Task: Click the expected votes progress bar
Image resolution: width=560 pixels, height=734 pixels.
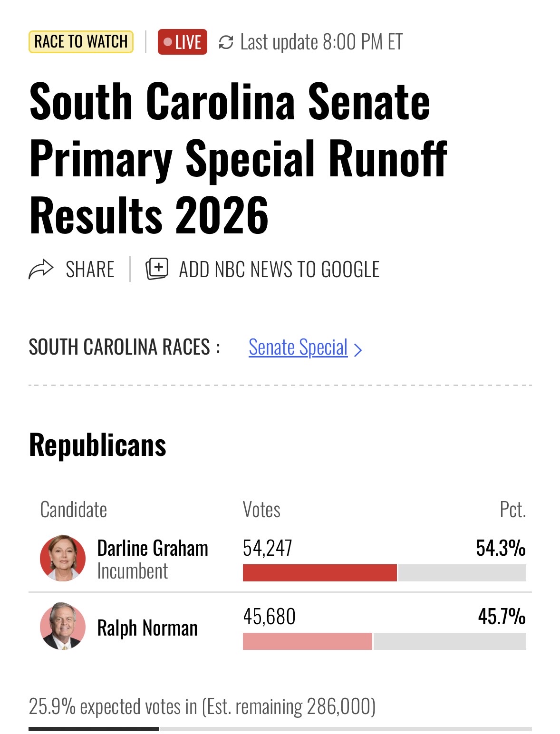Action: (x=280, y=729)
